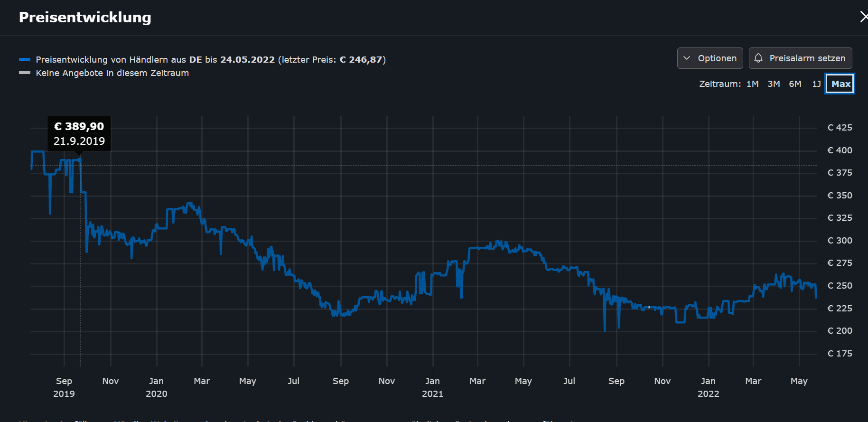
Task: Click the bell icon in Preisalarm setzen
Action: pos(758,58)
